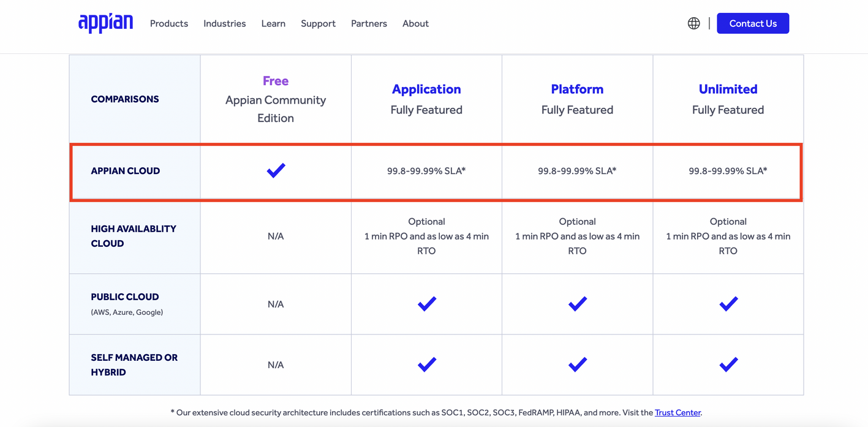
Task: Open the Products menu
Action: 169,23
